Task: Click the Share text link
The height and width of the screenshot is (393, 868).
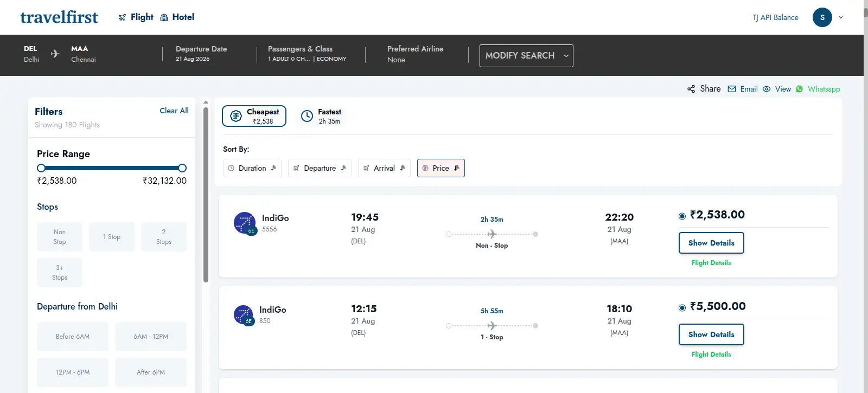Action: (710, 89)
